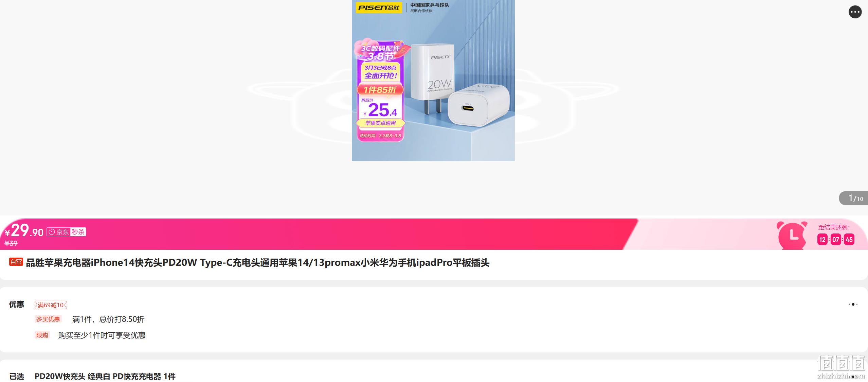Click the alarm clock countdown icon
This screenshot has height=382, width=868.
(792, 235)
